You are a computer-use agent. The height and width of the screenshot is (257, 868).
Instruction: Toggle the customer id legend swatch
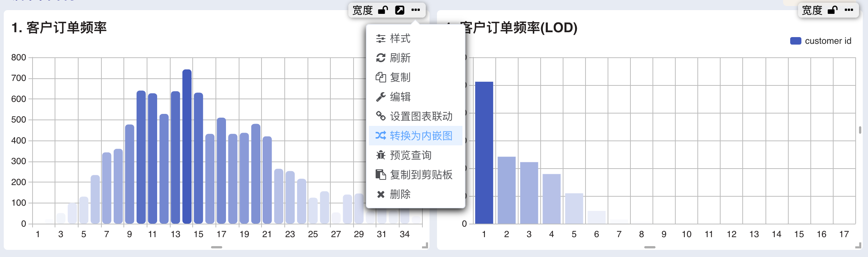796,41
